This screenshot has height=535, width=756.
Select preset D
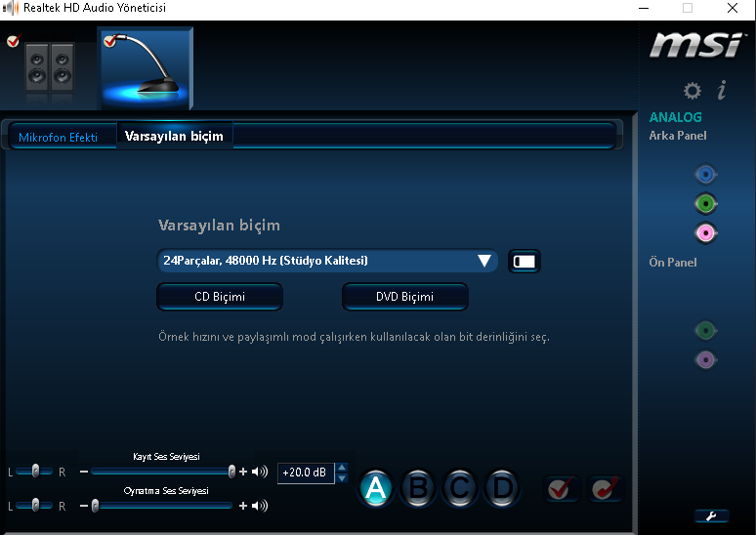point(502,488)
